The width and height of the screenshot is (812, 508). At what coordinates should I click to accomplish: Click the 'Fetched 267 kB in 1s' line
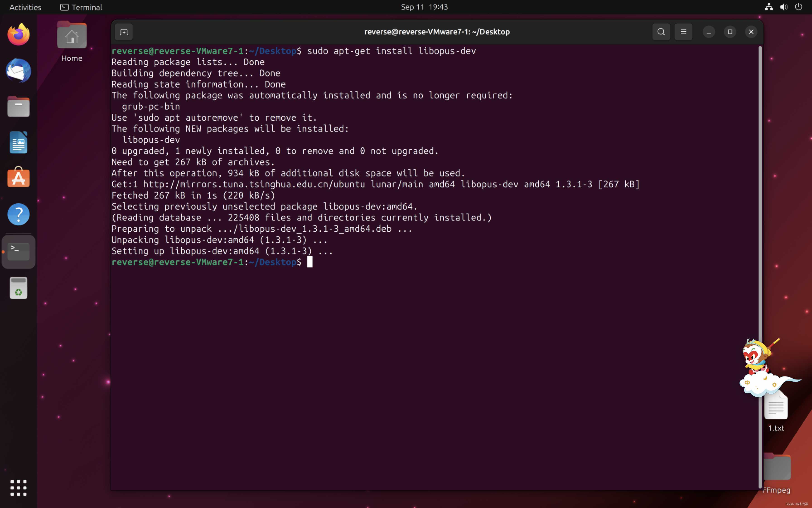pyautogui.click(x=193, y=195)
